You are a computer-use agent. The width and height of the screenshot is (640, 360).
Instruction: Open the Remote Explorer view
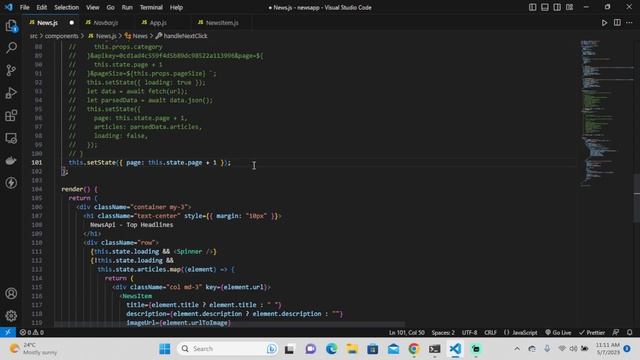tap(11, 138)
